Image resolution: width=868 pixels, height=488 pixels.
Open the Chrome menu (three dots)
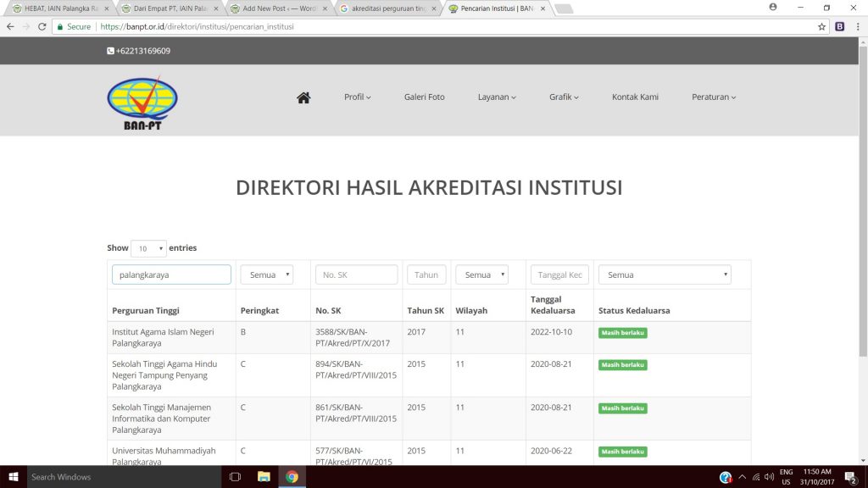(x=858, y=26)
